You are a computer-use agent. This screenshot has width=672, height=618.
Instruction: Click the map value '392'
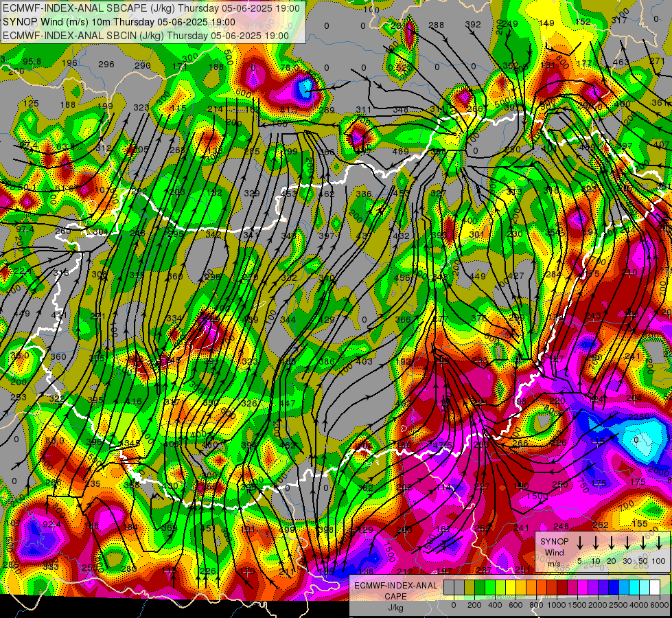coord(473,25)
